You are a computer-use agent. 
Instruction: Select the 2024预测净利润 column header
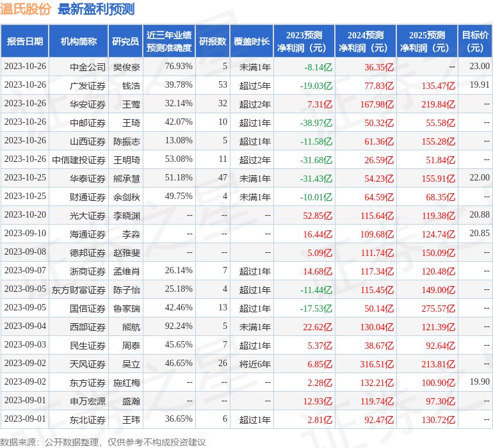click(366, 41)
